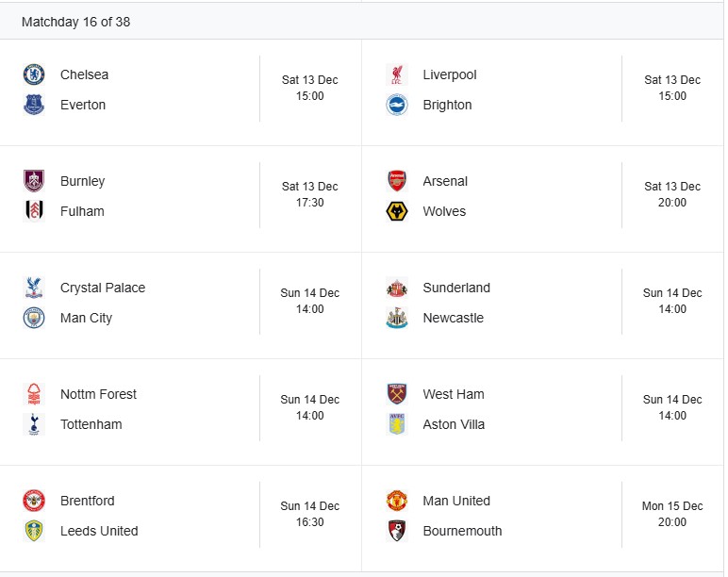Click the Wolves club crest

[397, 211]
